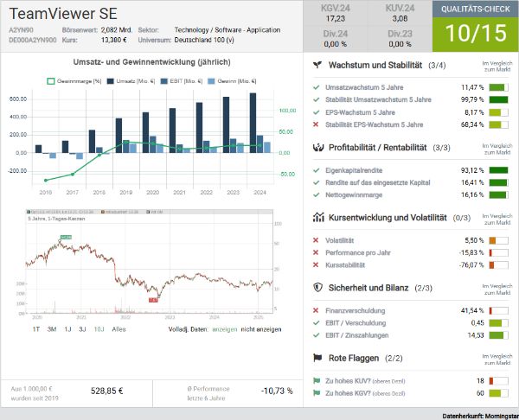This screenshot has height=420, width=519.
Task: Select the 3M chart time range
Action: tap(52, 329)
